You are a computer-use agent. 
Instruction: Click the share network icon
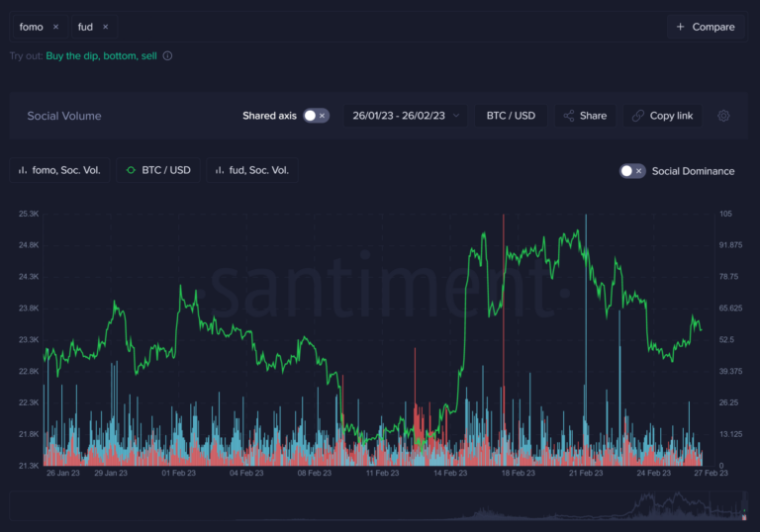tap(569, 116)
